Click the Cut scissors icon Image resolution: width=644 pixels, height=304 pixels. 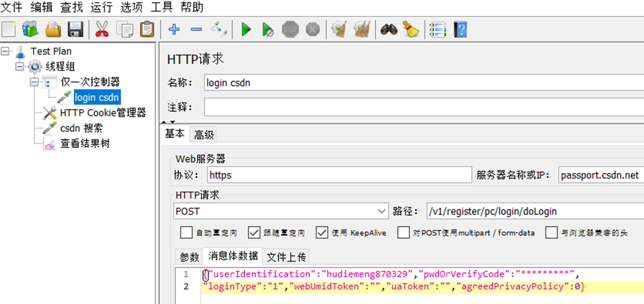(x=102, y=29)
